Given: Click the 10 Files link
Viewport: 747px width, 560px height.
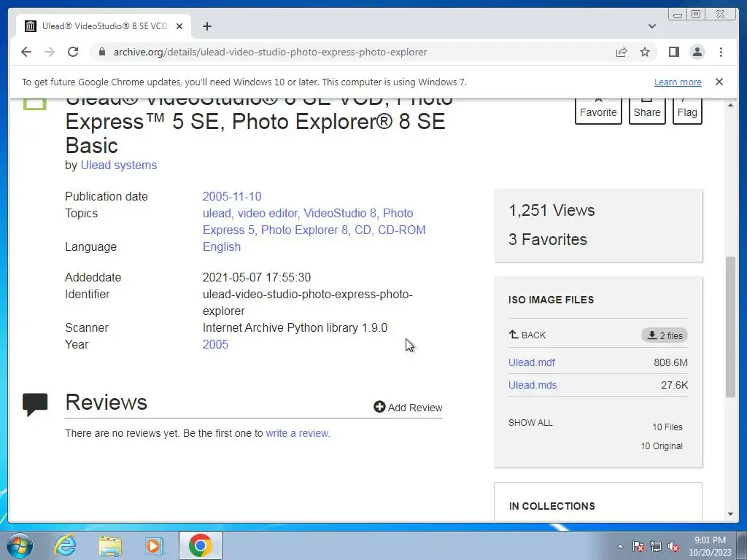Looking at the screenshot, I should (x=667, y=427).
